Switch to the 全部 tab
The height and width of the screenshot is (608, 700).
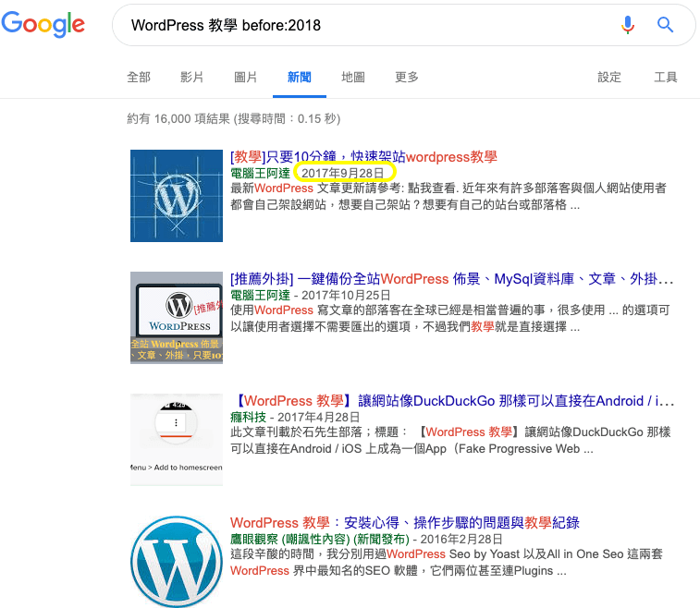click(x=139, y=78)
